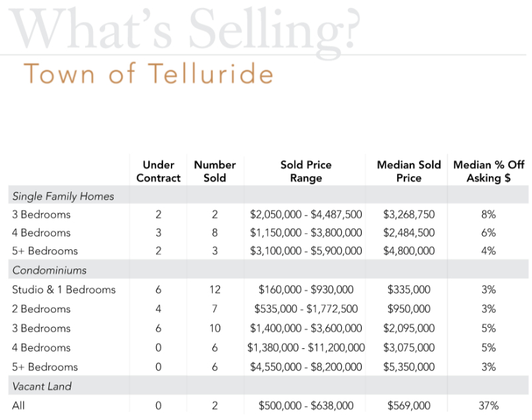Click the "Sold Price Range" column header
Viewport: 532px width, 420px height.
[306, 171]
